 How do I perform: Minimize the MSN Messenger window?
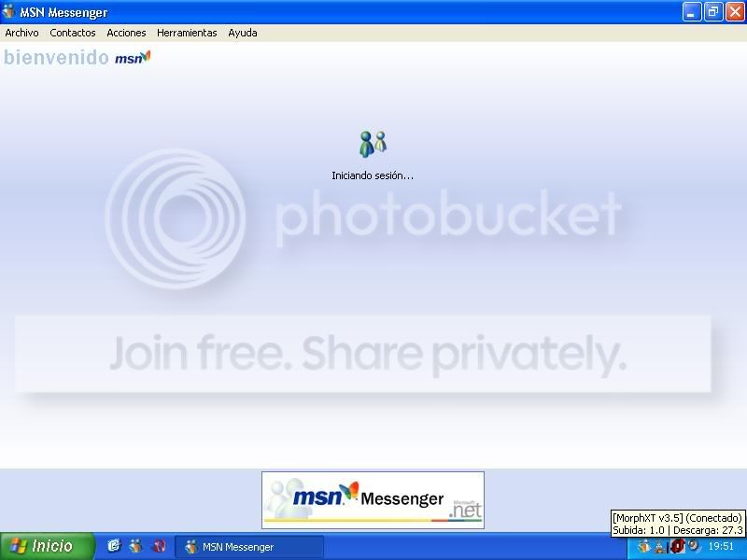pyautogui.click(x=691, y=12)
